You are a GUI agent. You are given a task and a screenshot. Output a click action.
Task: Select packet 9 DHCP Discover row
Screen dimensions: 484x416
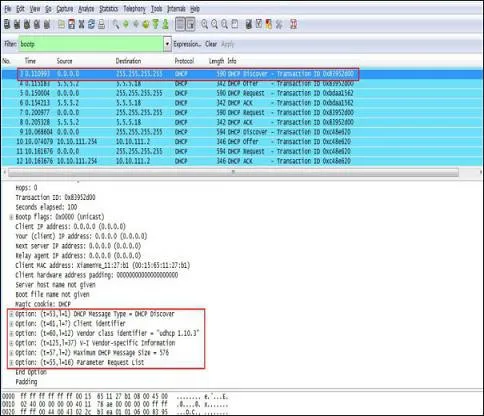(242, 132)
